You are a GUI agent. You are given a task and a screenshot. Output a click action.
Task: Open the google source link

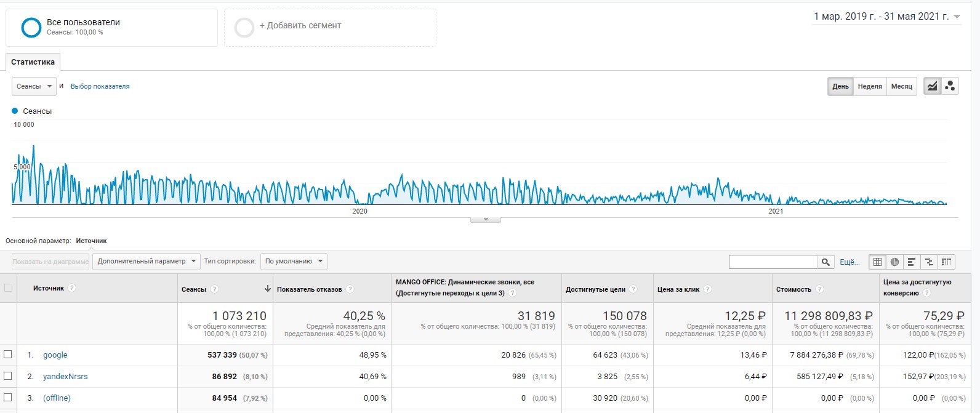[x=55, y=355]
